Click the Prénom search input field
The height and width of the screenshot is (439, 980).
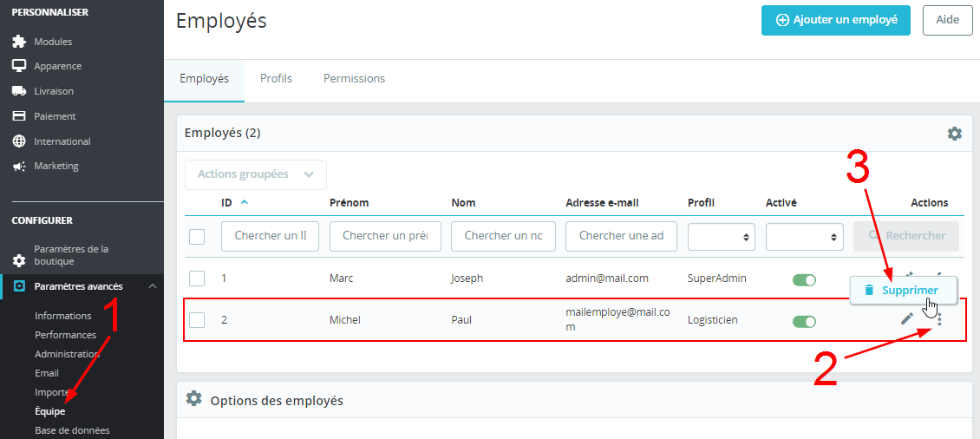coord(385,236)
